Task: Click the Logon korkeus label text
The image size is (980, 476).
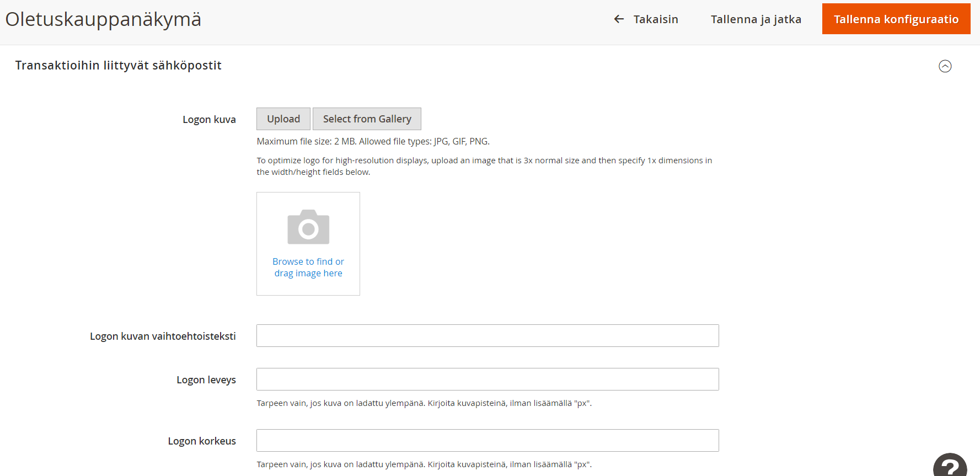Action: pyautogui.click(x=202, y=441)
